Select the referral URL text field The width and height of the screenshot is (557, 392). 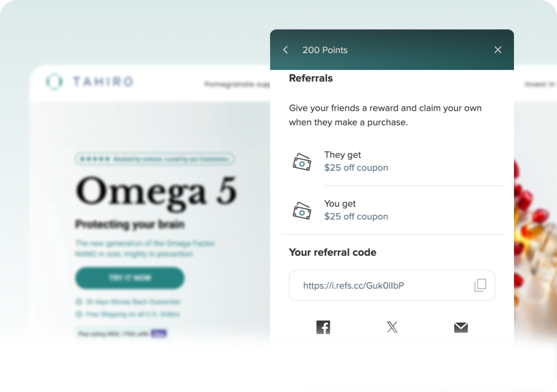pos(392,285)
